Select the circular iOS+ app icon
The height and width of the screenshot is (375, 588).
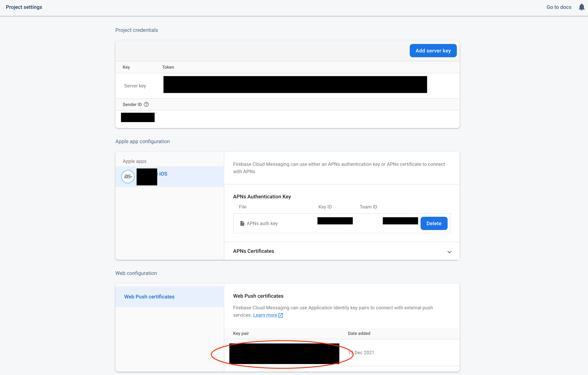pos(127,176)
